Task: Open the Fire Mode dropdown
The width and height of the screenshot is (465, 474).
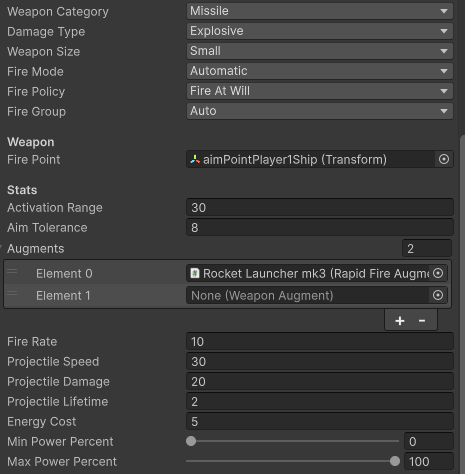Action: tap(319, 71)
